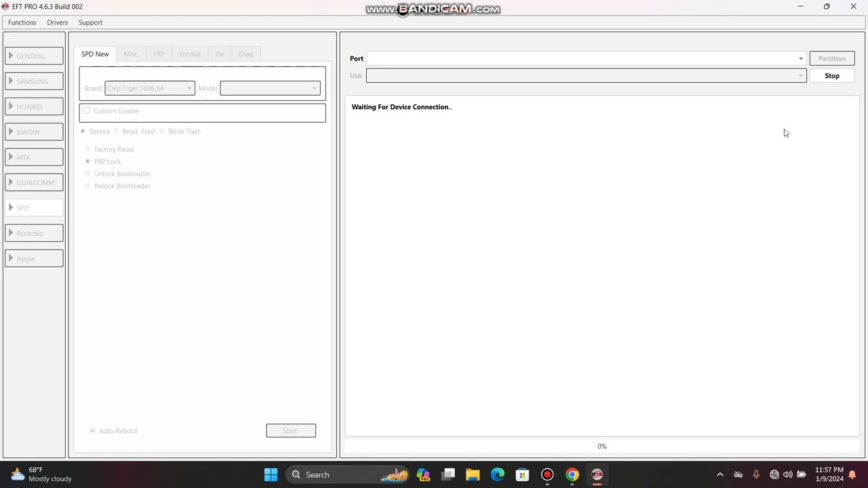Open the notification bell icon
This screenshot has height=488, width=868.
852,474
